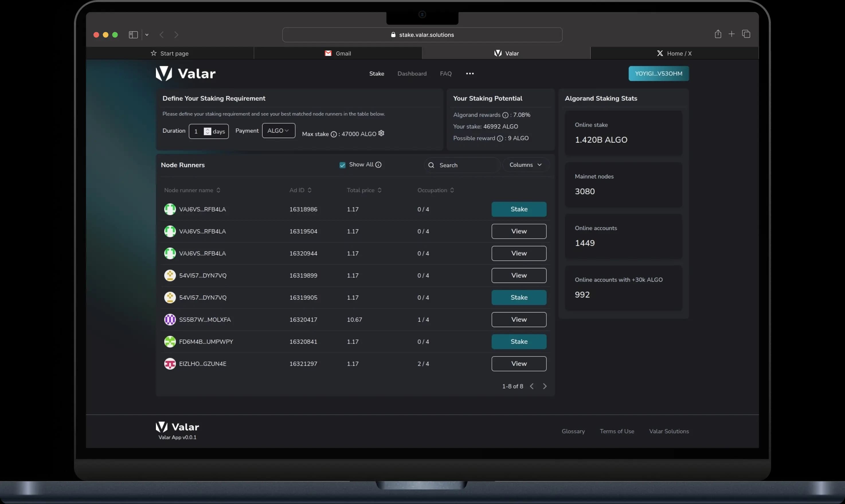
Task: Open the Dashboard navigation item
Action: tap(412, 73)
